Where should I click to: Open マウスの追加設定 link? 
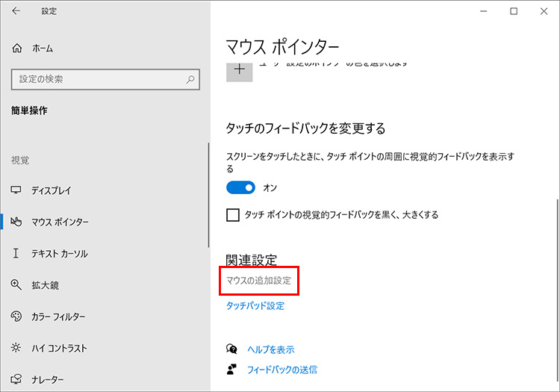point(258,281)
